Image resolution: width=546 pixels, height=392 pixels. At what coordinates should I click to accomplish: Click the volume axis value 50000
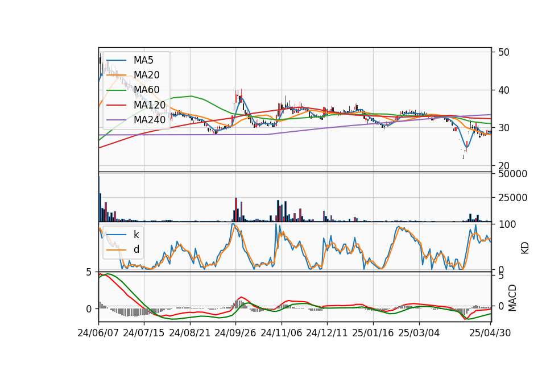coord(512,174)
